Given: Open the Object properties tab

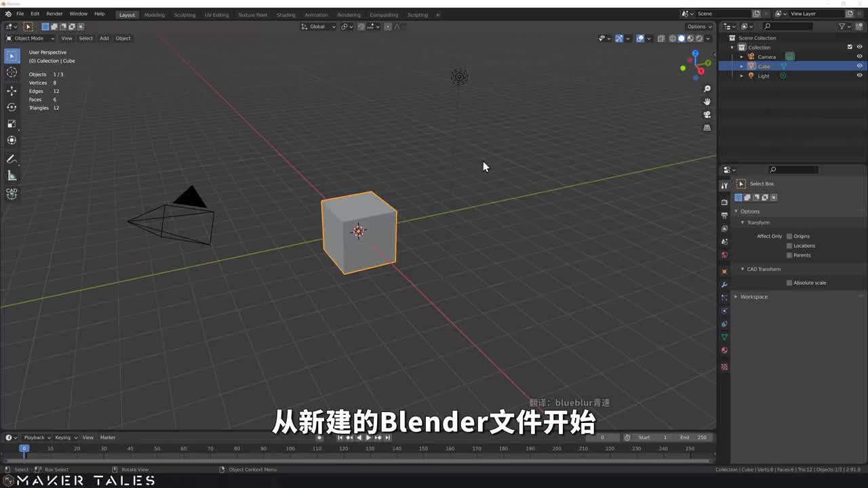Looking at the screenshot, I should (x=724, y=271).
